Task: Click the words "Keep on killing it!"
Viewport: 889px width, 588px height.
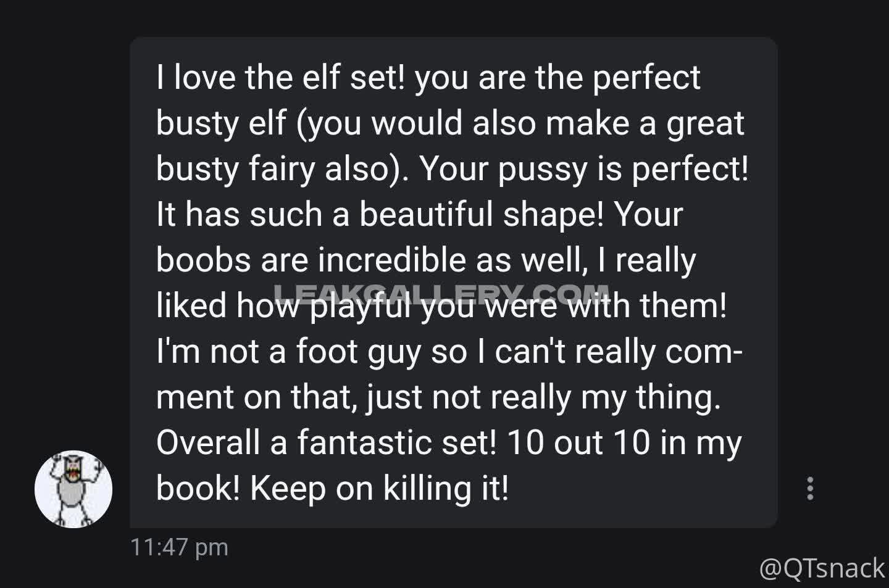Action: point(380,489)
